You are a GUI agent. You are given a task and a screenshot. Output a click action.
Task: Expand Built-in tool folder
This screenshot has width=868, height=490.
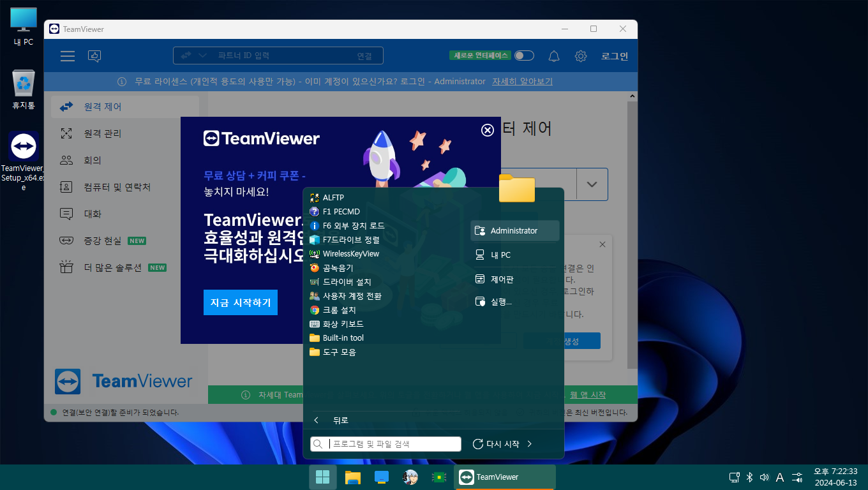coord(337,338)
